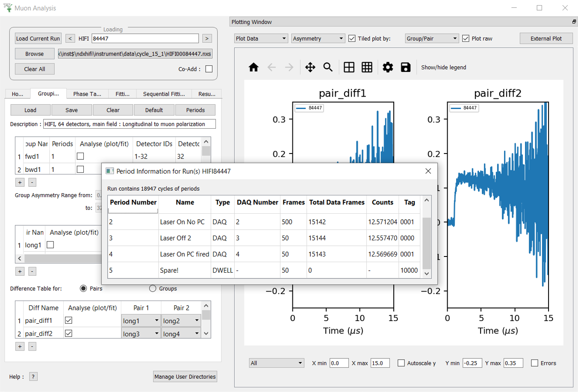
Task: Open the Asymmetry plot type dropdown
Action: coord(318,38)
